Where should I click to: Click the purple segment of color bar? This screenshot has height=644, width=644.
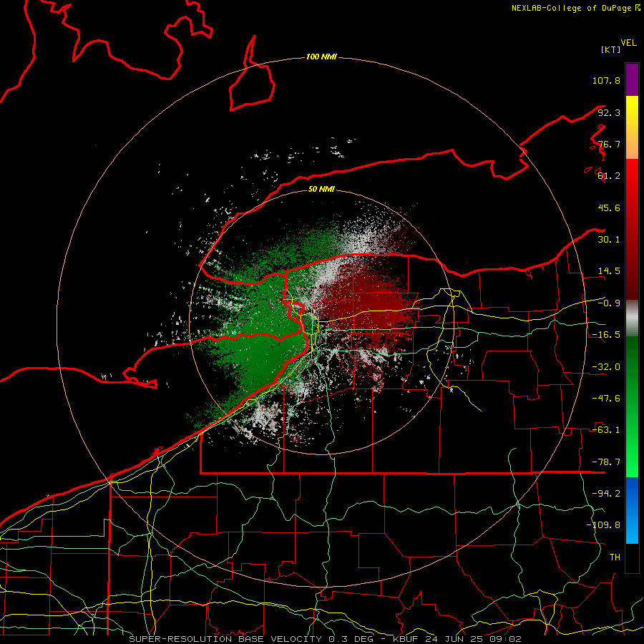point(632,79)
